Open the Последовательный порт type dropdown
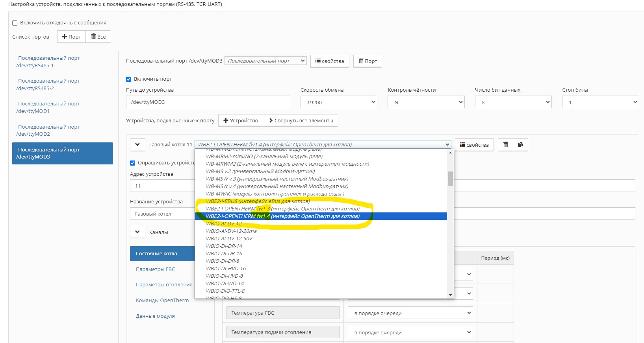This screenshot has height=343, width=644. pos(265,61)
